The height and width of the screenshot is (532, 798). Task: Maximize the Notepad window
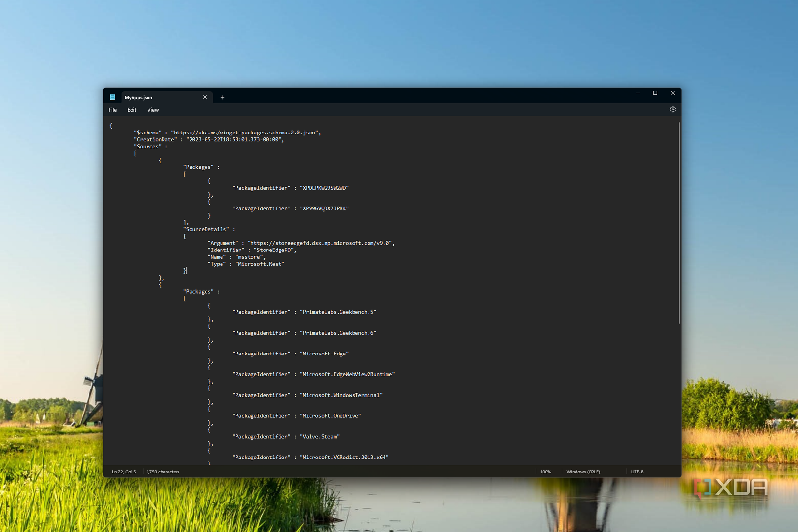pyautogui.click(x=655, y=93)
